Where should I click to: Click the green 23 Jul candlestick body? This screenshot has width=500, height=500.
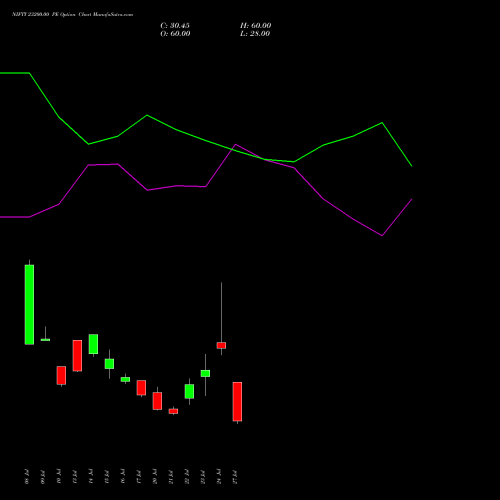pos(205,373)
